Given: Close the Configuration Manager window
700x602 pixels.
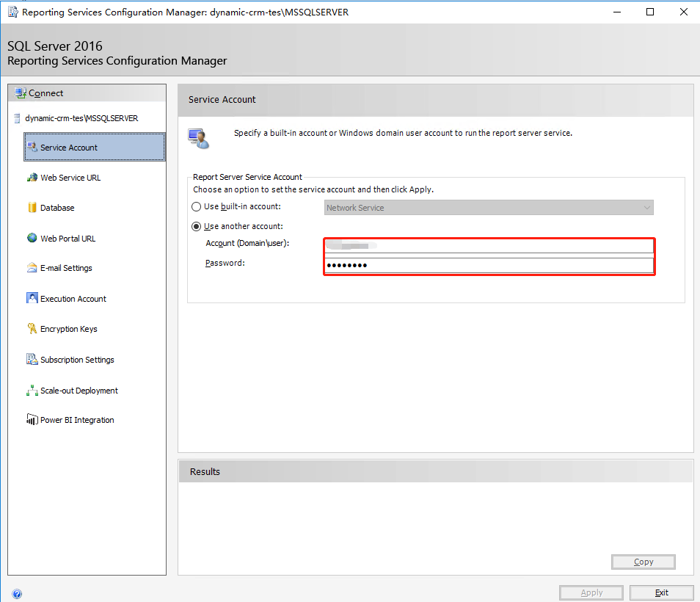Looking at the screenshot, I should pyautogui.click(x=683, y=12).
